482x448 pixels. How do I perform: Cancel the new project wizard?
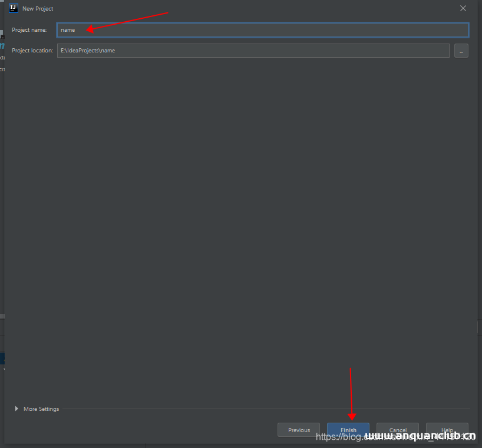point(398,430)
